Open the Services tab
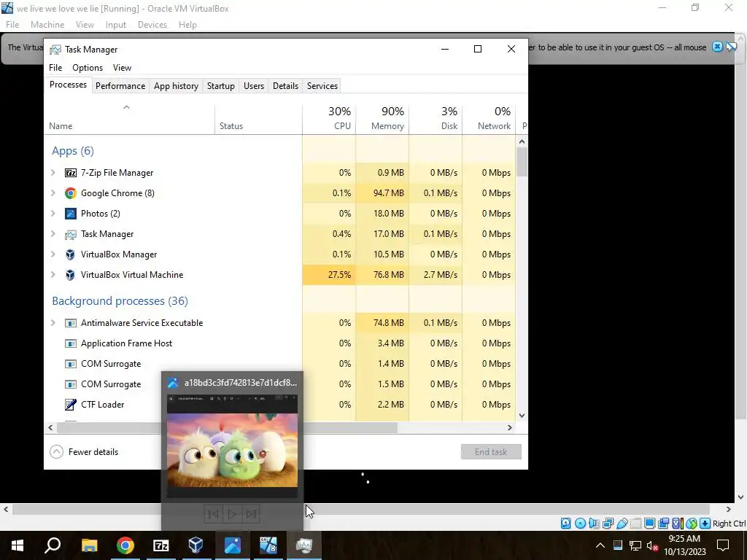The height and width of the screenshot is (560, 747). coord(322,86)
